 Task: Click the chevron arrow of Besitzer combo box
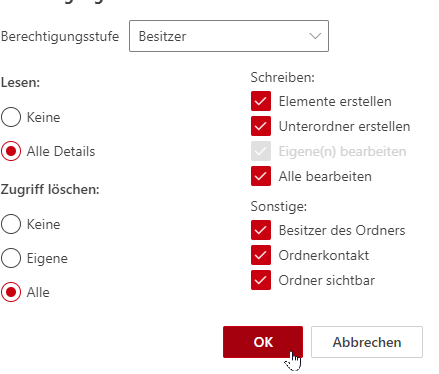pyautogui.click(x=315, y=36)
